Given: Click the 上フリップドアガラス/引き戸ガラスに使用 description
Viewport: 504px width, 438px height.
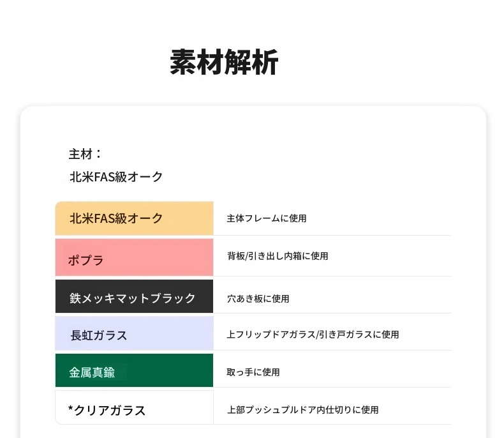Looking at the screenshot, I should [x=313, y=335].
